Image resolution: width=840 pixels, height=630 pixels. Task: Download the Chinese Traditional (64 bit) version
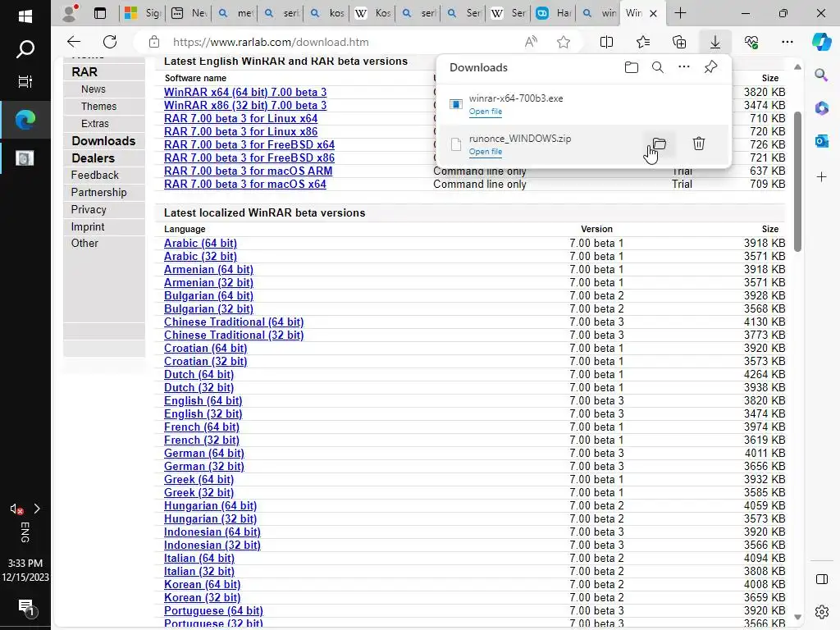click(x=234, y=322)
